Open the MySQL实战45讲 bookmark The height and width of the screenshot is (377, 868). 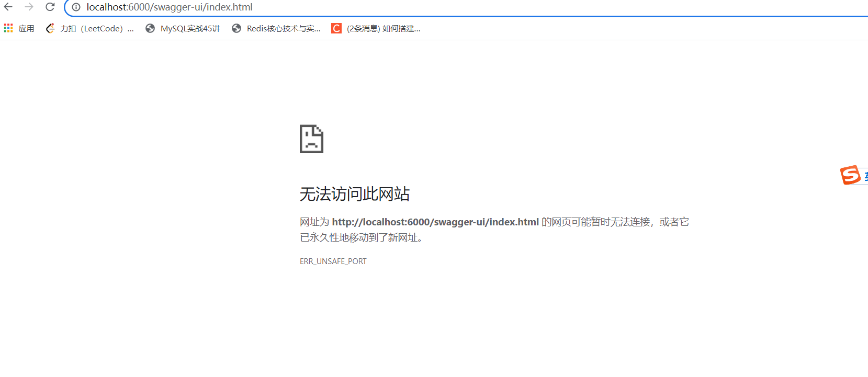click(190, 29)
